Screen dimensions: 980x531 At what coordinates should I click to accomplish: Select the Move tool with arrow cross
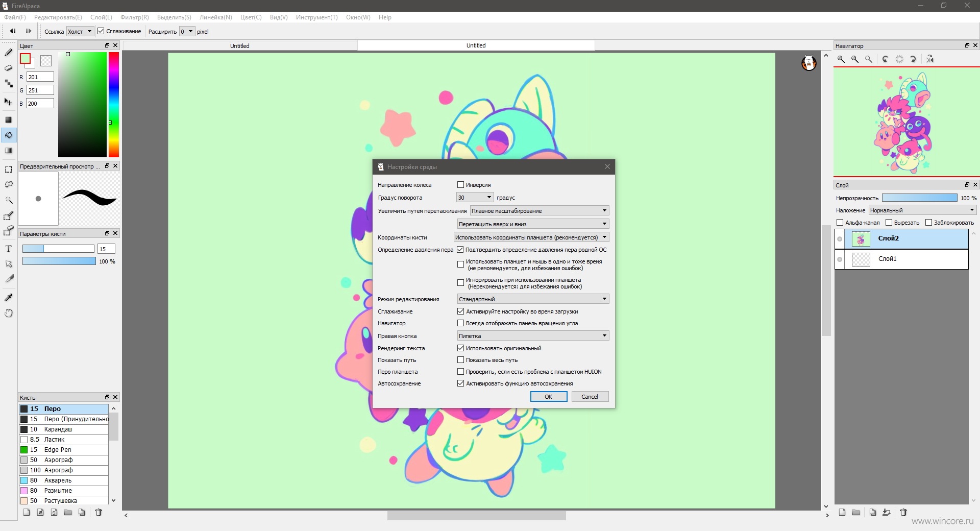(x=8, y=102)
